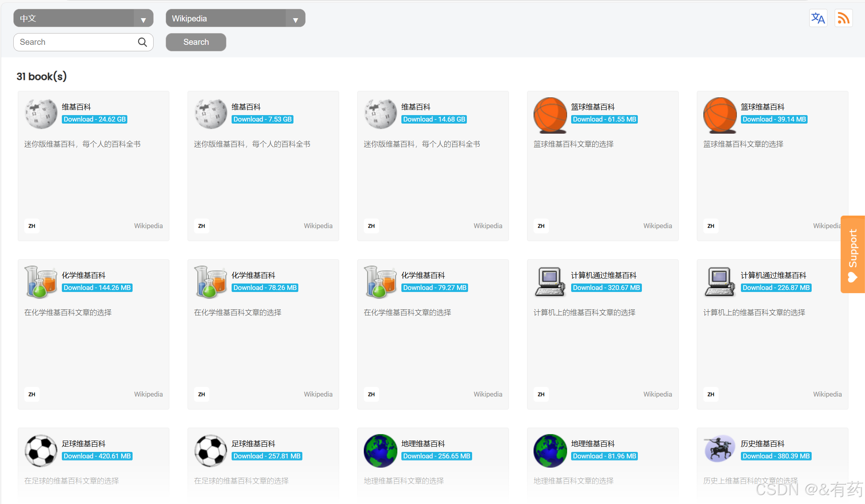Download the 7.53 GB Wikipedia book
Image resolution: width=865 pixels, height=504 pixels.
click(262, 120)
